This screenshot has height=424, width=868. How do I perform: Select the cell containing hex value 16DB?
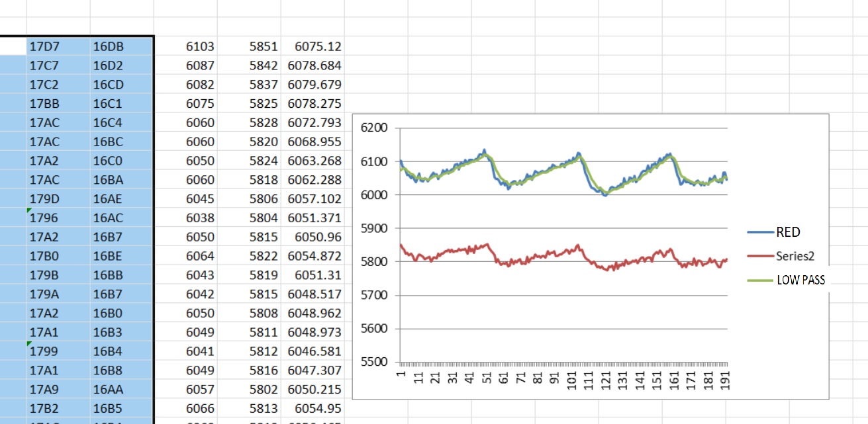(x=122, y=46)
